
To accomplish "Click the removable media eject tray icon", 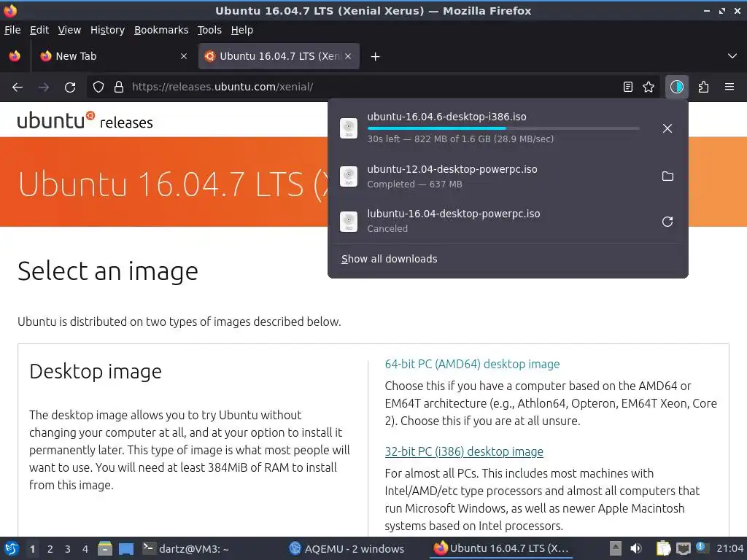I will coord(616,548).
